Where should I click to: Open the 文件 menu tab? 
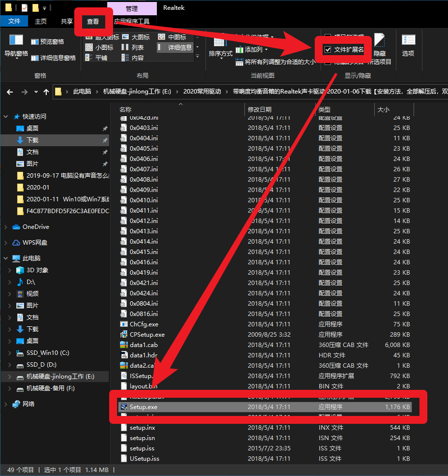coord(14,21)
